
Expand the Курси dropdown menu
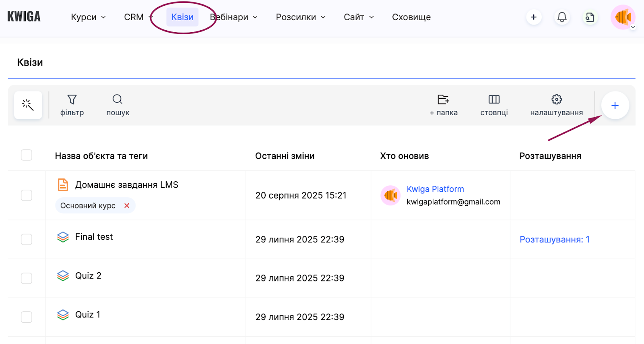point(88,17)
